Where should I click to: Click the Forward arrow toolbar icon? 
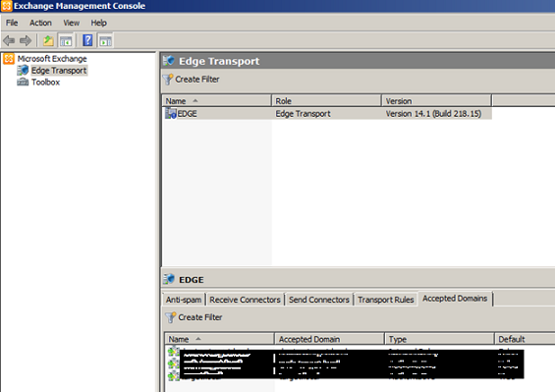(26, 40)
